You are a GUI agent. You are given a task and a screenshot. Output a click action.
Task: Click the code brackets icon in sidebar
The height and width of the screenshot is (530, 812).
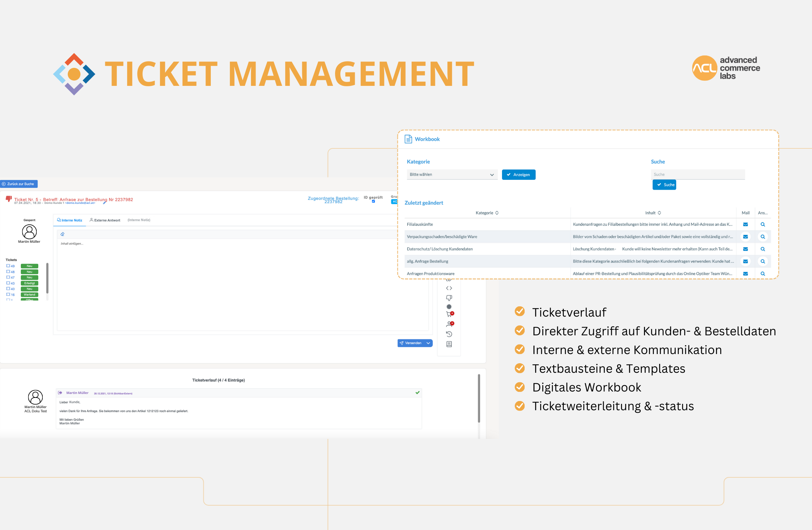click(x=449, y=288)
